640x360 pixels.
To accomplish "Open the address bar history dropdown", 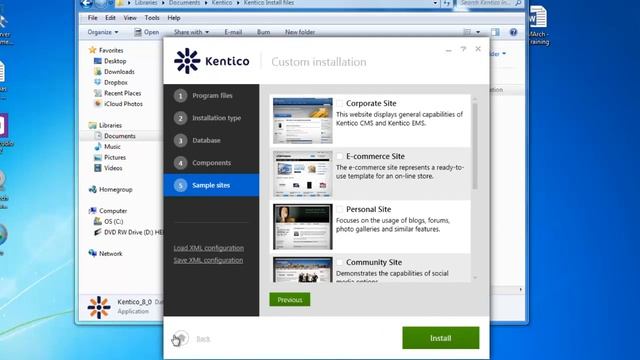I will pyautogui.click(x=435, y=3).
